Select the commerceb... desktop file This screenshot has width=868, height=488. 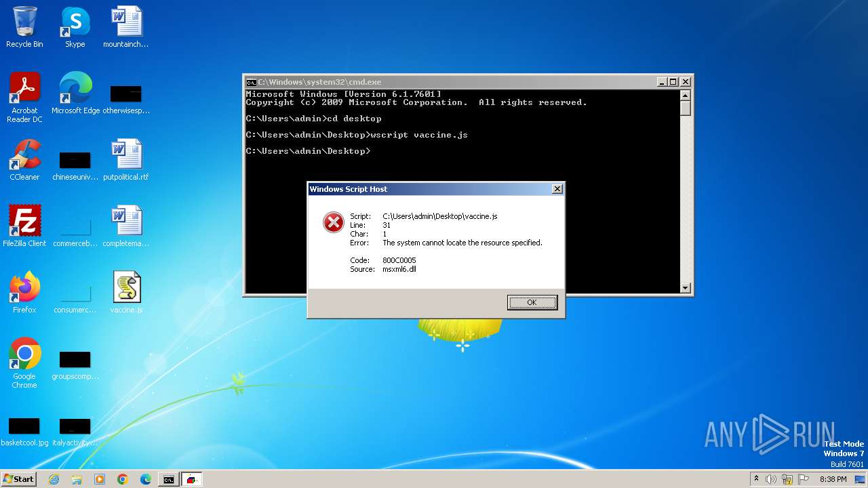coord(75,230)
